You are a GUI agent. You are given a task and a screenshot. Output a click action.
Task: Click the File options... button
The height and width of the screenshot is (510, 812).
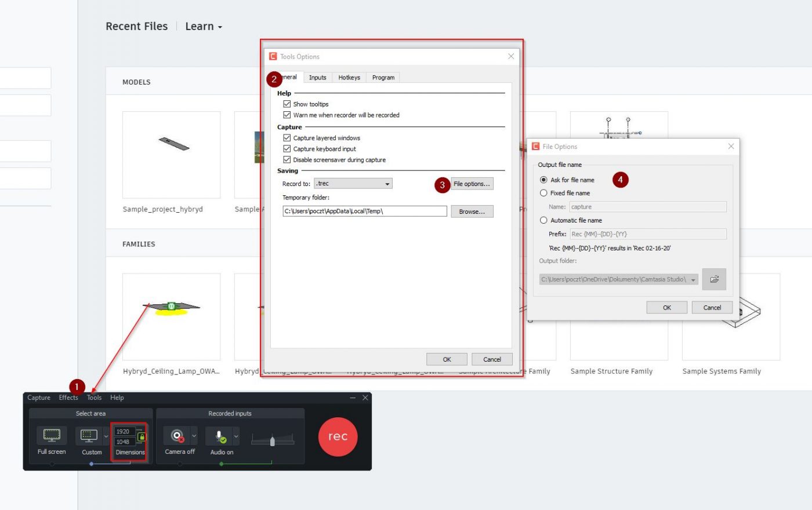click(x=472, y=184)
